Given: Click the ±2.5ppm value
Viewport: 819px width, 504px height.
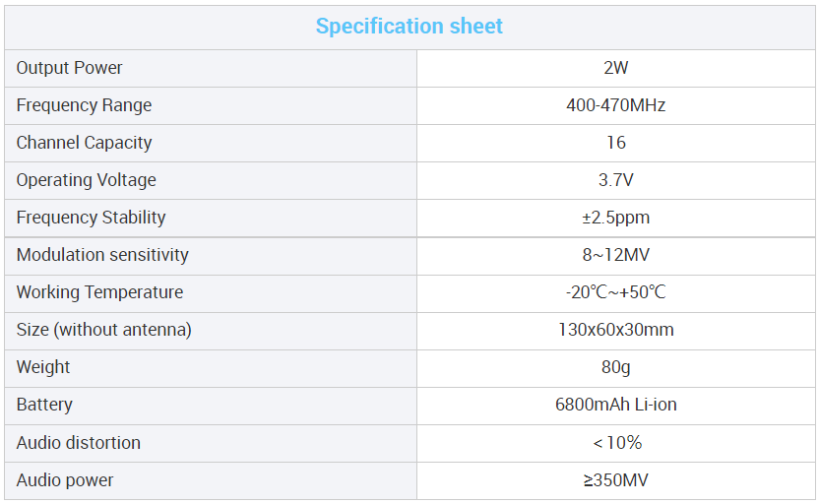Looking at the screenshot, I should [x=616, y=218].
